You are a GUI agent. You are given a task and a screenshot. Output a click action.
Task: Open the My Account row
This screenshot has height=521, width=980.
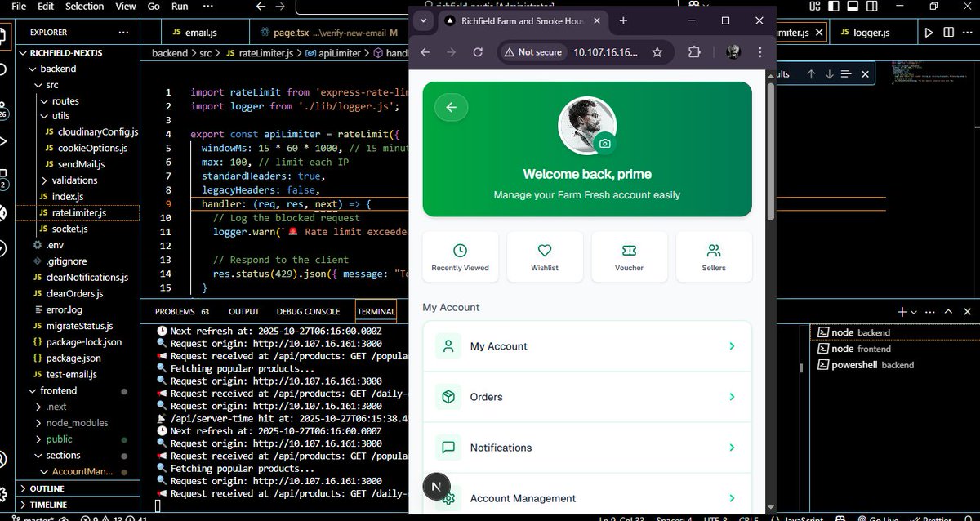(587, 346)
